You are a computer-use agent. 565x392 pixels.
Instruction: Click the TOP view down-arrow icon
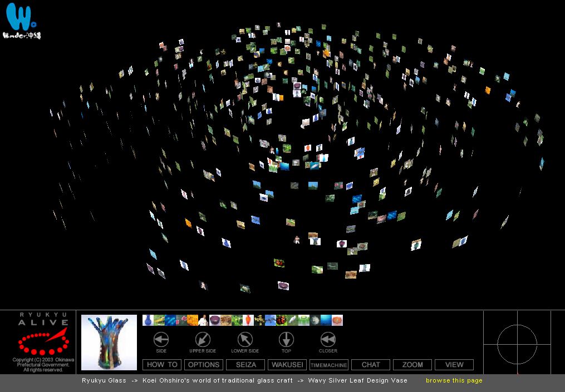pyautogui.click(x=286, y=340)
